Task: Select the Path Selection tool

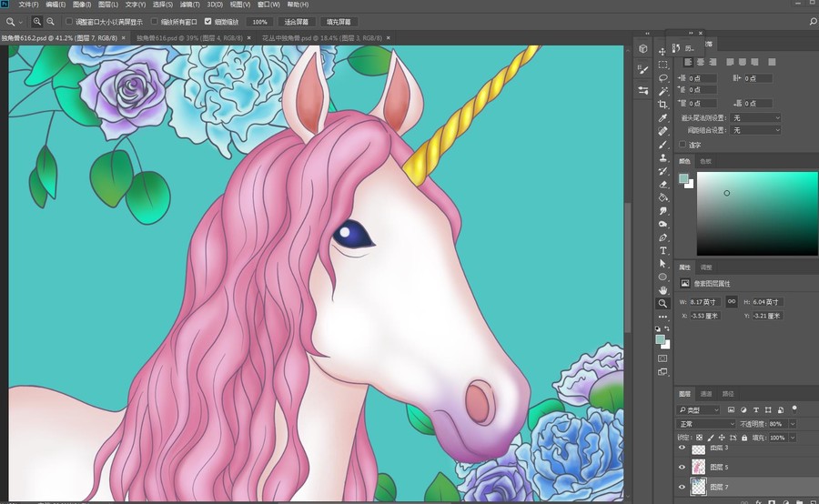Action: coord(662,264)
